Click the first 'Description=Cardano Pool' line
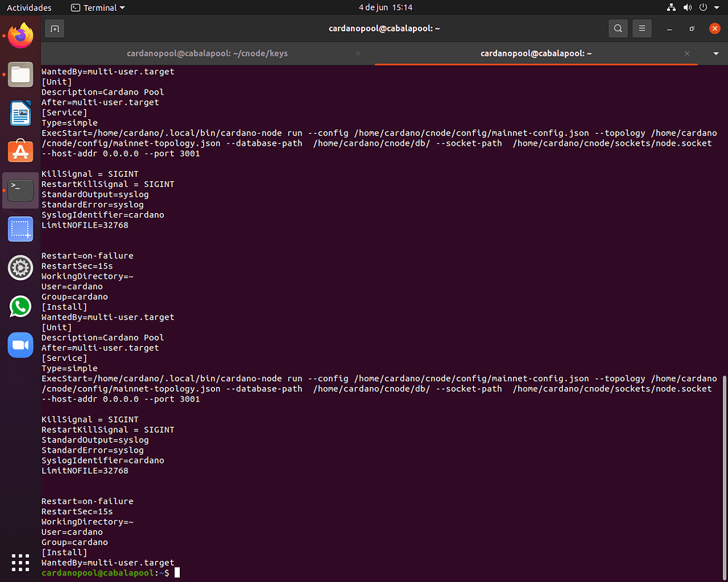 pos(103,92)
